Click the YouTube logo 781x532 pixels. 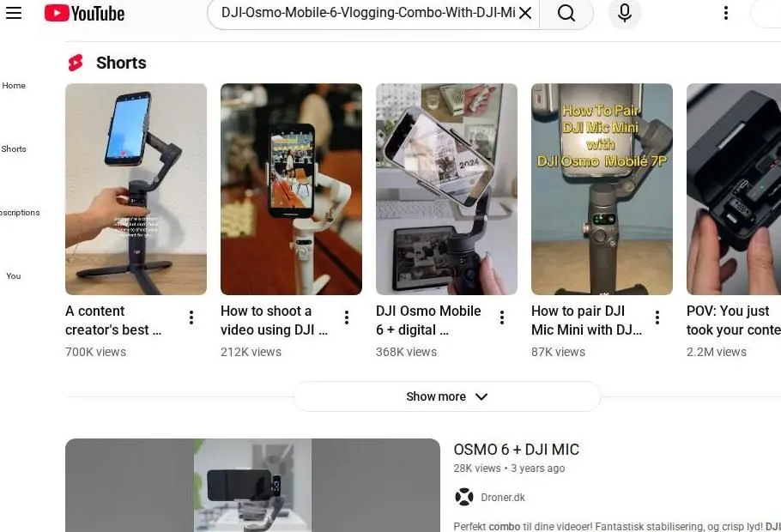[84, 13]
